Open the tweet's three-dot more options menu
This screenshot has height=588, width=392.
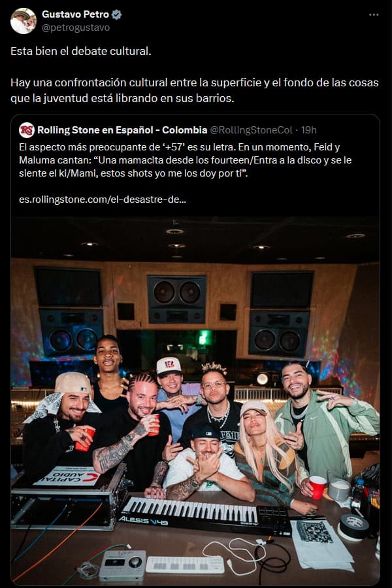374,14
